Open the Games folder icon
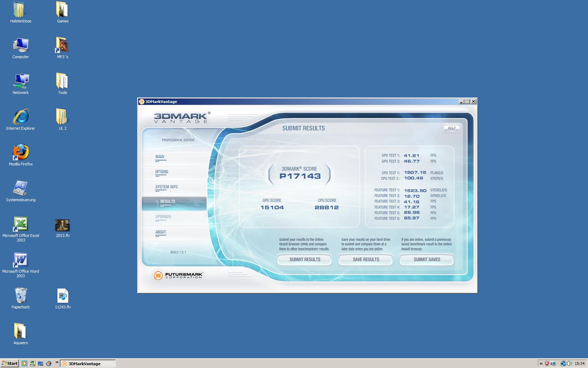The image size is (588, 368). 62,12
